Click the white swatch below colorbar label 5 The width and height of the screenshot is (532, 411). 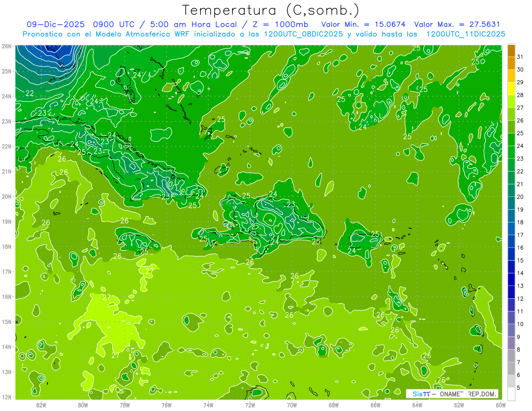click(x=511, y=394)
